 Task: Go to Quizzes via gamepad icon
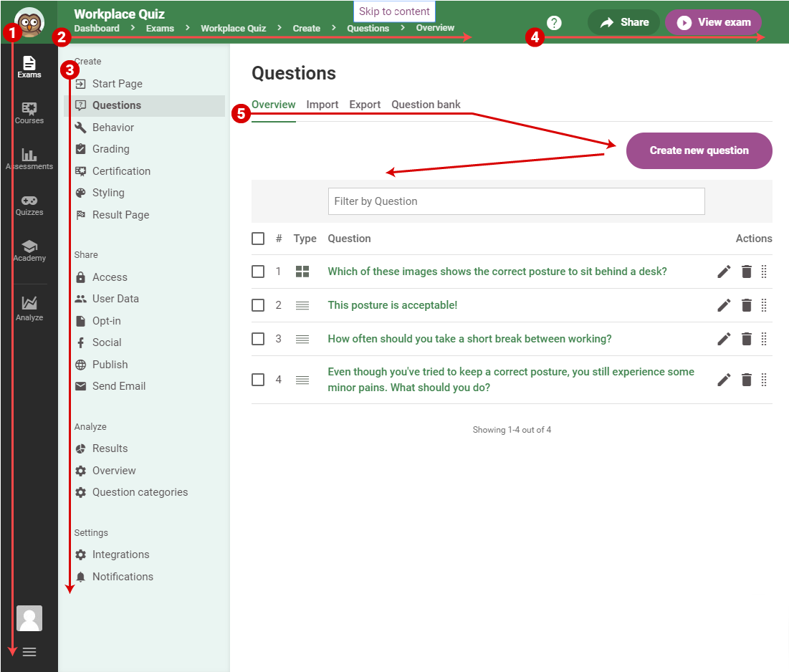pyautogui.click(x=29, y=203)
